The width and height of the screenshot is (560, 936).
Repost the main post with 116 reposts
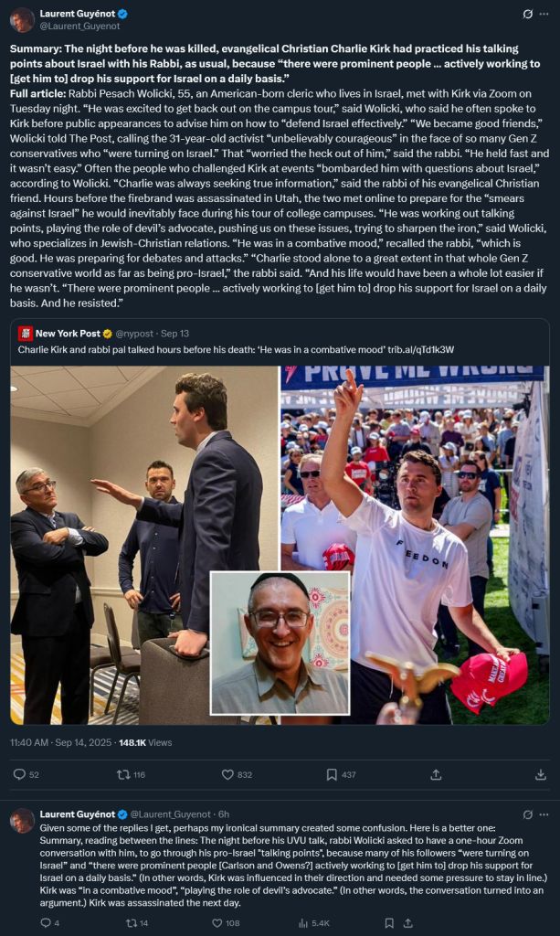[x=132, y=774]
